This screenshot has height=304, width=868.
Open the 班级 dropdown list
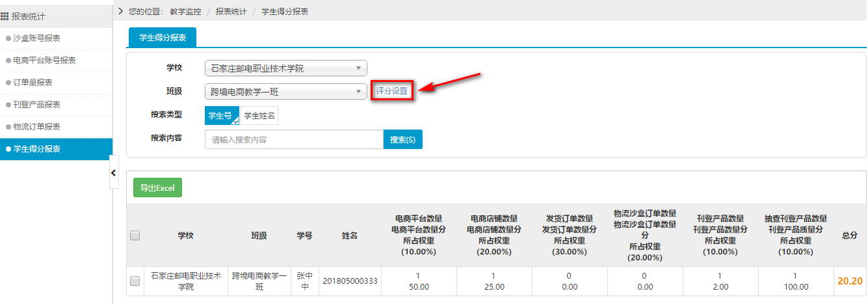tap(285, 92)
